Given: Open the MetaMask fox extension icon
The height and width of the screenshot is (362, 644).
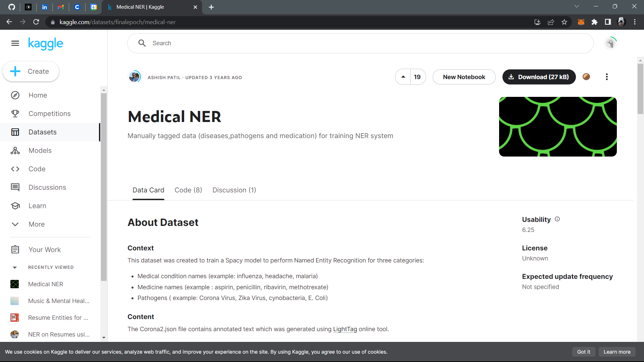Looking at the screenshot, I should pos(581,22).
